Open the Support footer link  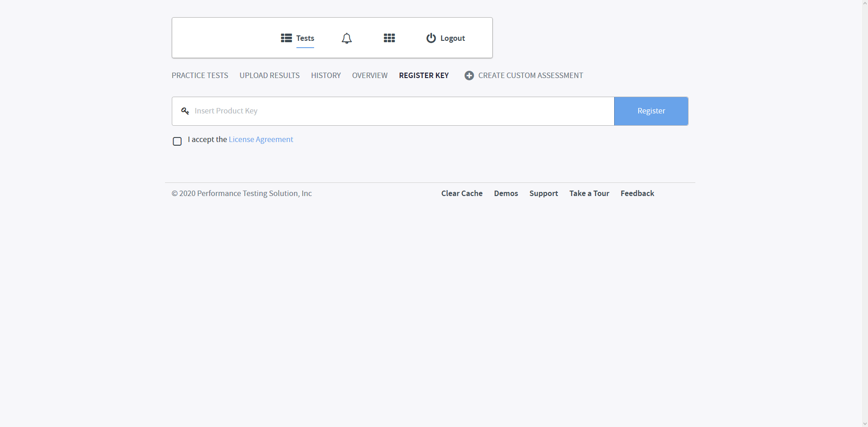pos(543,193)
